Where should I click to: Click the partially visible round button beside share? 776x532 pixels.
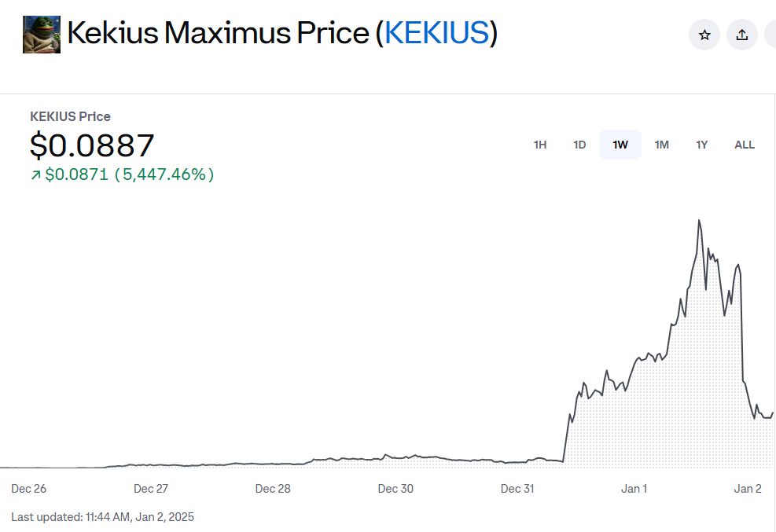click(770, 35)
